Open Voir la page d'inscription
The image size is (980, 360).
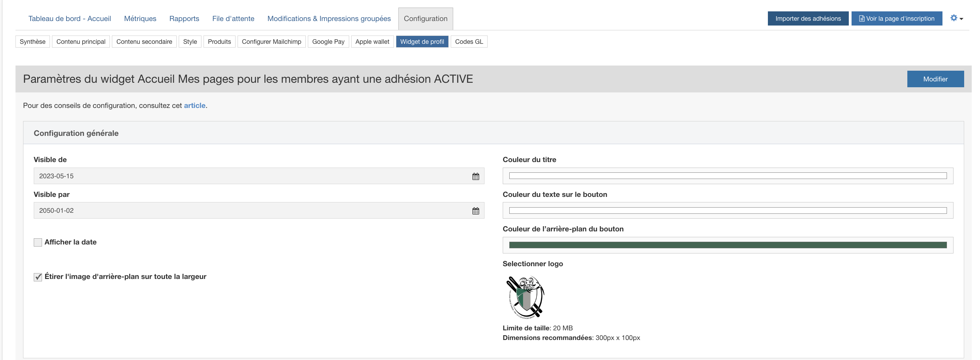tap(896, 19)
